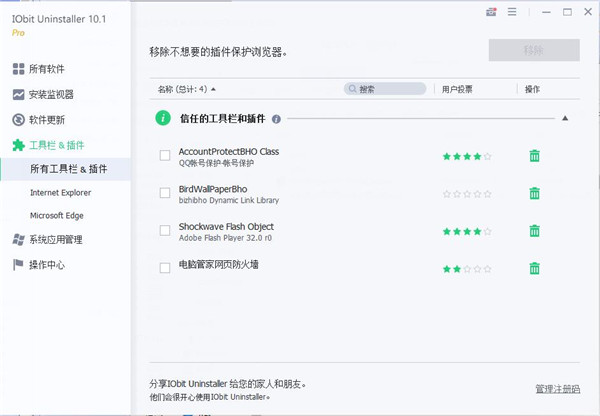Select the BirdWallPaperBho entry name

(213, 189)
